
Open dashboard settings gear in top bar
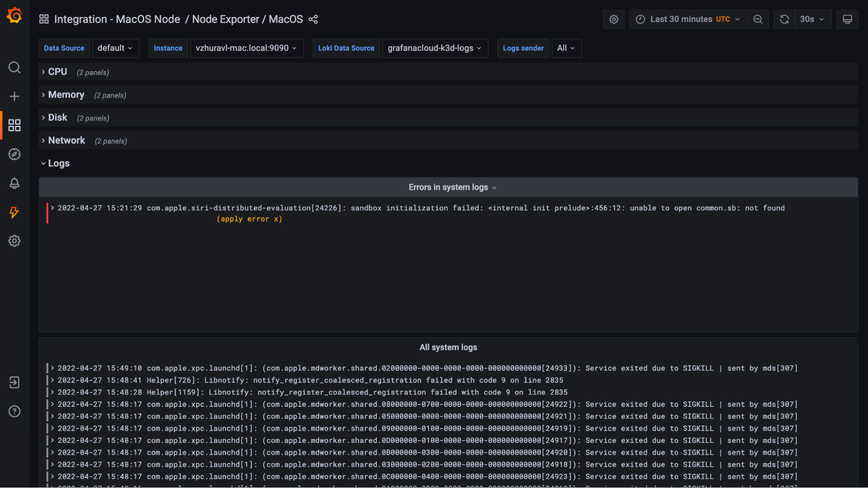(614, 20)
